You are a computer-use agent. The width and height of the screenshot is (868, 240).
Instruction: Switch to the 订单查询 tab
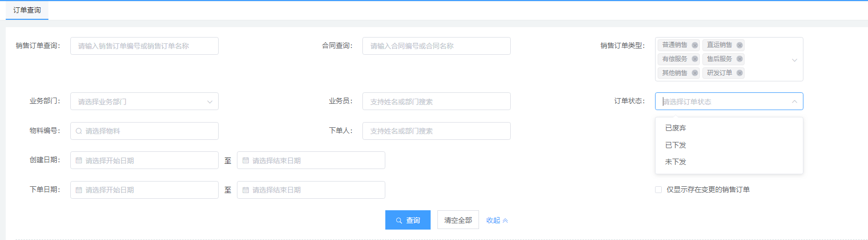[x=27, y=10]
